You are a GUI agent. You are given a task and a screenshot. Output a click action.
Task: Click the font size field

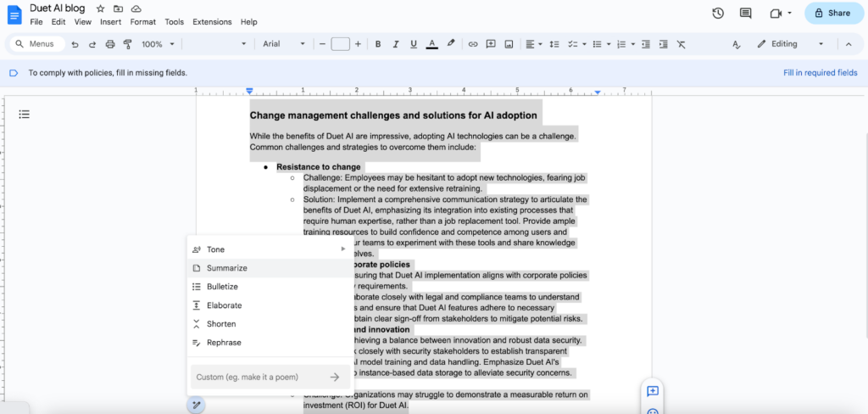(x=340, y=44)
